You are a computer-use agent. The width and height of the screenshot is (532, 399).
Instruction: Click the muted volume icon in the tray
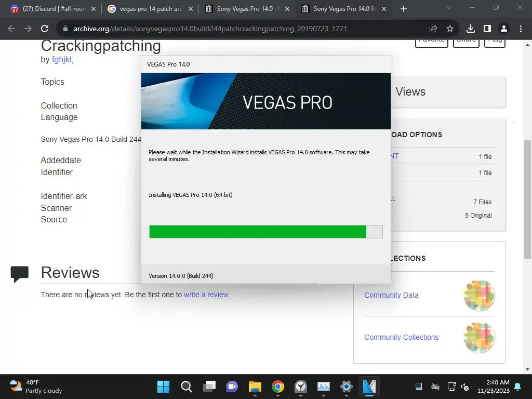[465, 387]
